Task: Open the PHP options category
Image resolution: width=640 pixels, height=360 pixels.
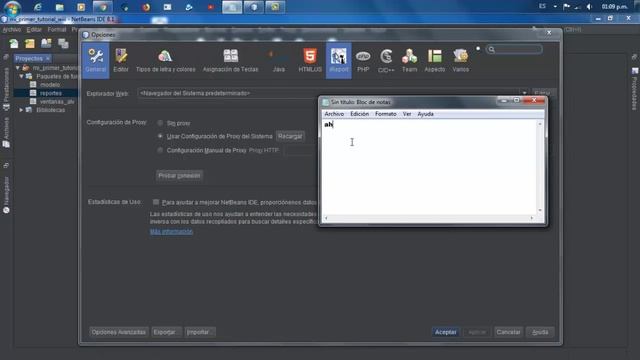Action: pos(363,60)
